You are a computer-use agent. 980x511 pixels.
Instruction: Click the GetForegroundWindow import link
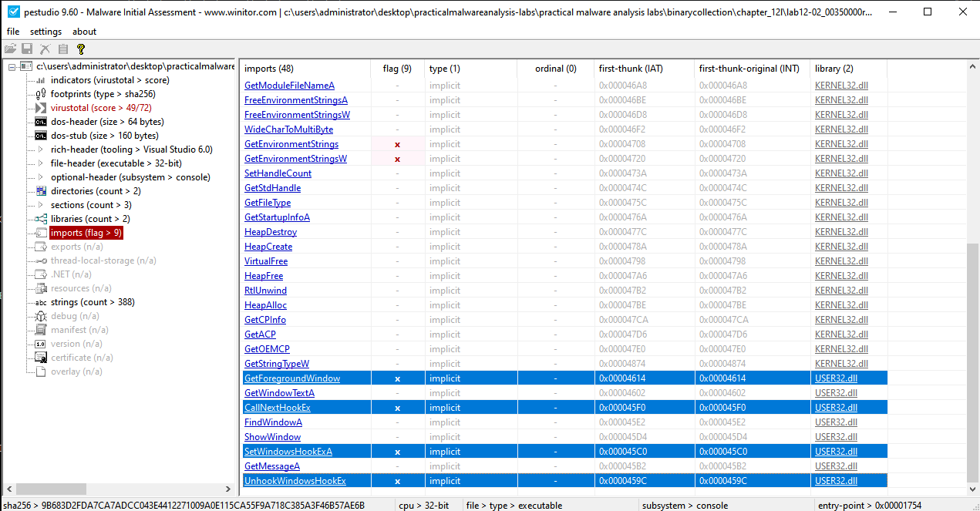(x=291, y=378)
